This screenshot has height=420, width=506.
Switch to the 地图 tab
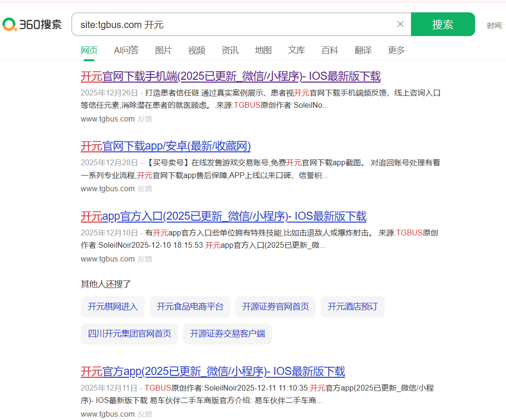[263, 50]
